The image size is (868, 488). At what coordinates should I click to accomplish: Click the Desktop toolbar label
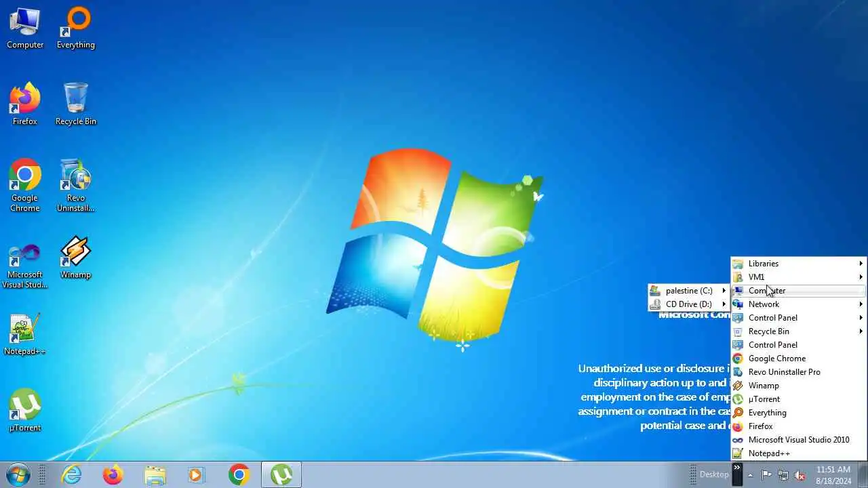[x=714, y=474]
